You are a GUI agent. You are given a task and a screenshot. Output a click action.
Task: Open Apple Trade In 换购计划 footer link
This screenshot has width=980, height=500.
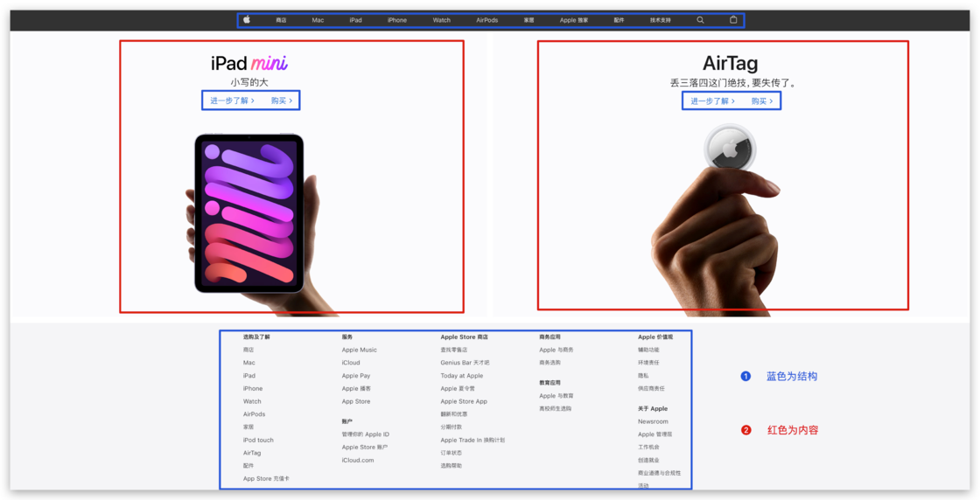472,440
